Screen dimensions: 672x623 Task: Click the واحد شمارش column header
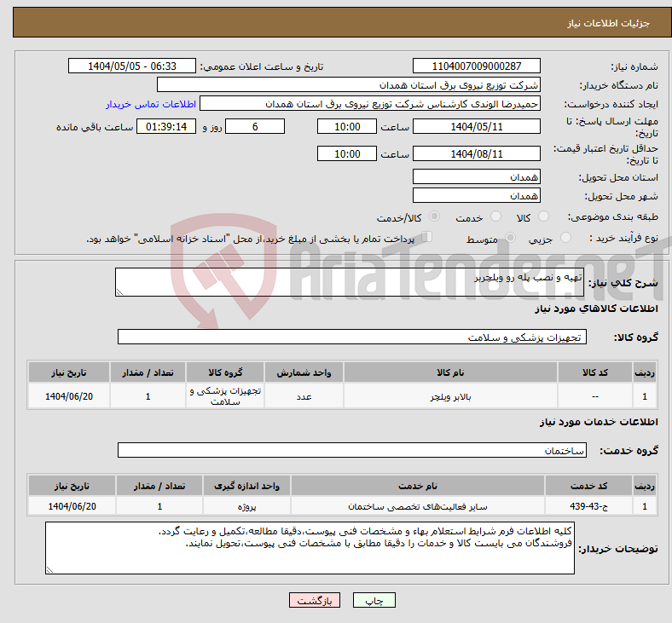(304, 372)
